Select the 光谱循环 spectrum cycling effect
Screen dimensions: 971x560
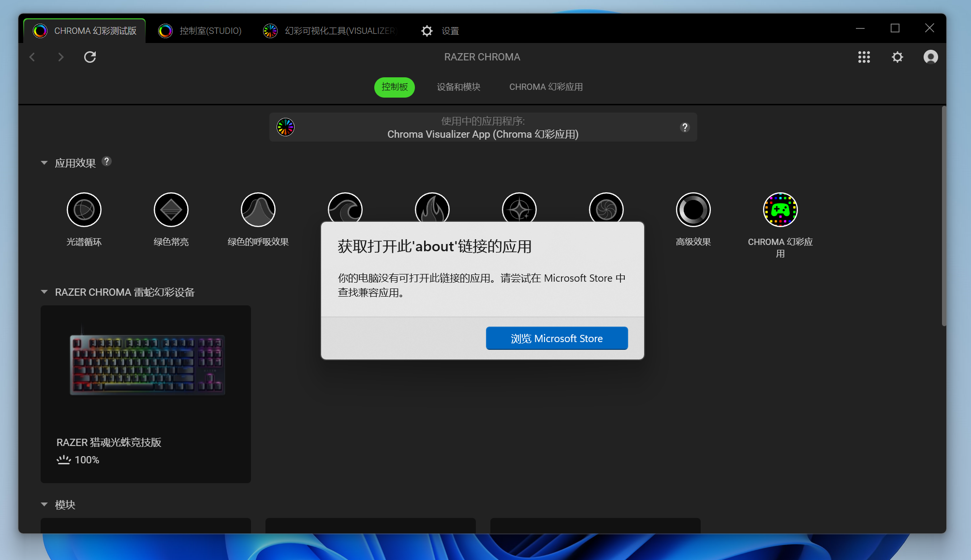click(84, 210)
